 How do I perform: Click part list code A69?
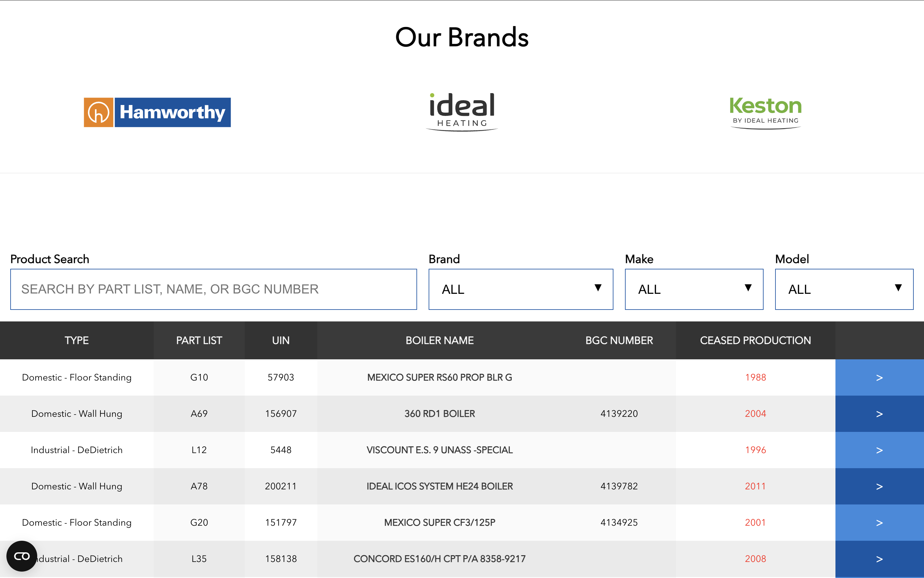(199, 414)
